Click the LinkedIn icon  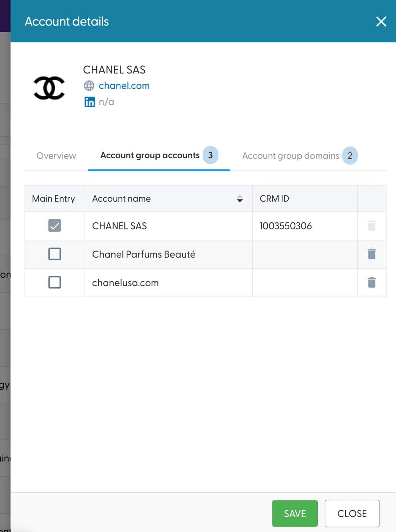(89, 102)
